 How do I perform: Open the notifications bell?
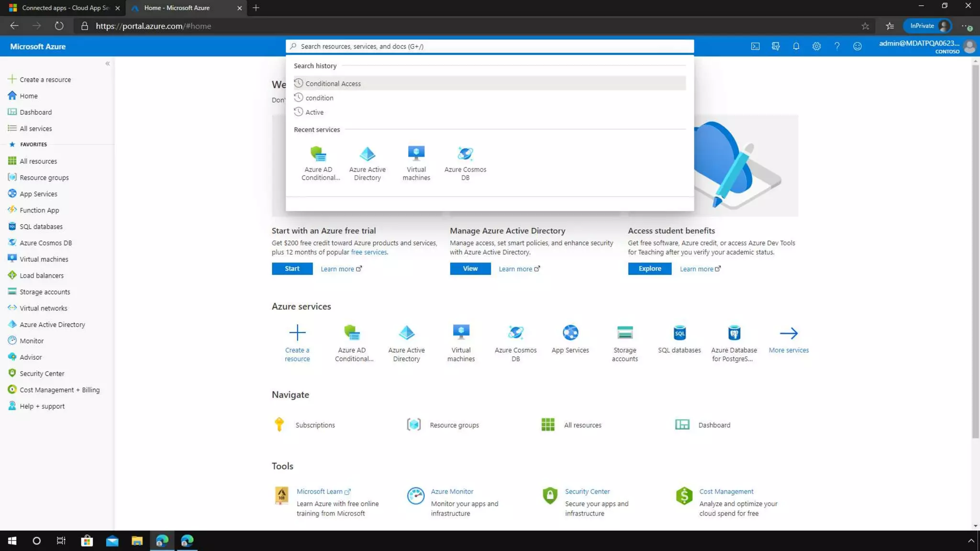pyautogui.click(x=796, y=46)
